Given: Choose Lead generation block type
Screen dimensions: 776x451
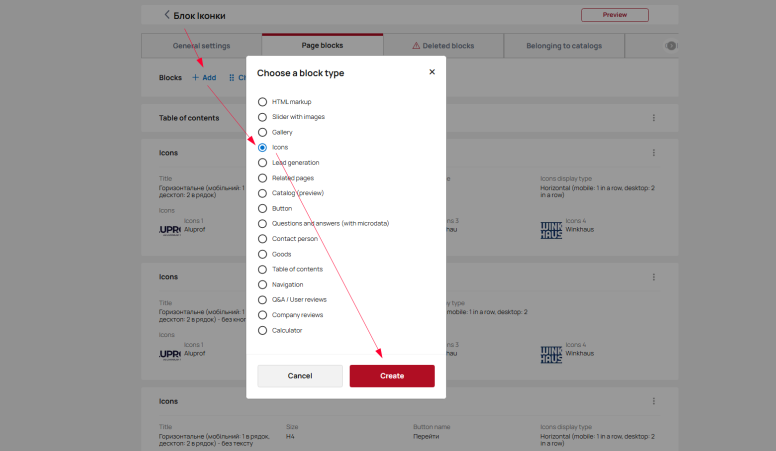Looking at the screenshot, I should 262,163.
